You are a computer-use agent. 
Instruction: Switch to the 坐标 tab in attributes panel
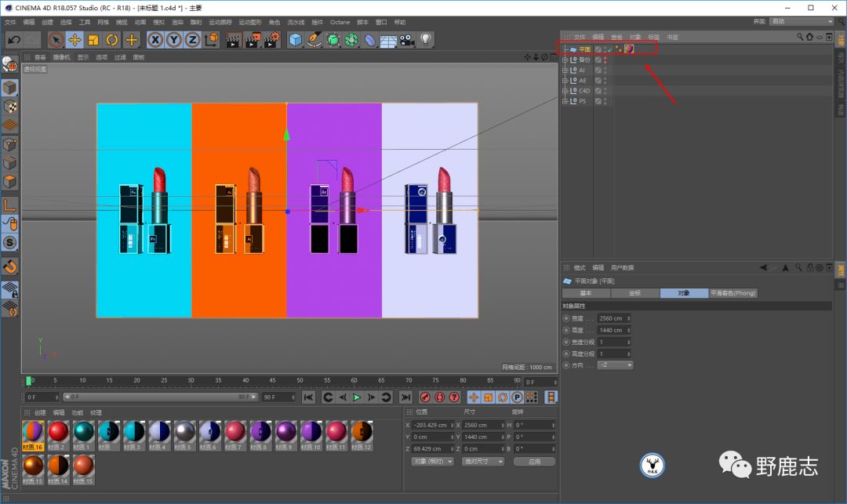tap(634, 293)
